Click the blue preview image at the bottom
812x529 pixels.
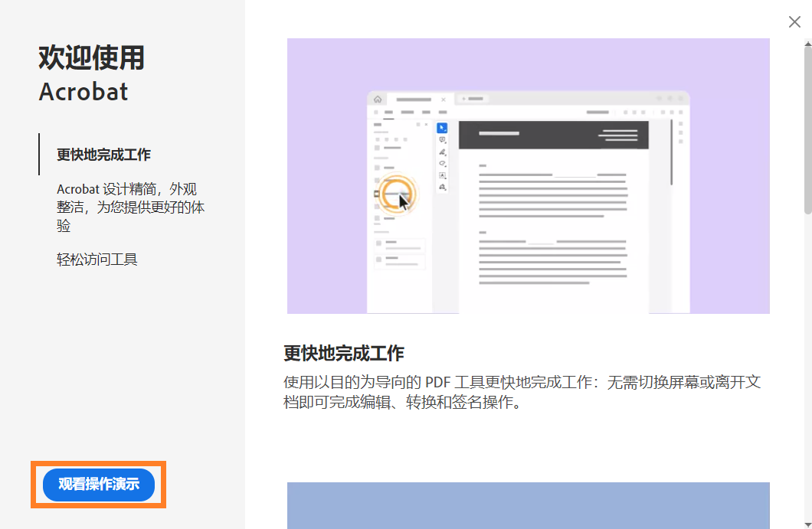(529, 505)
